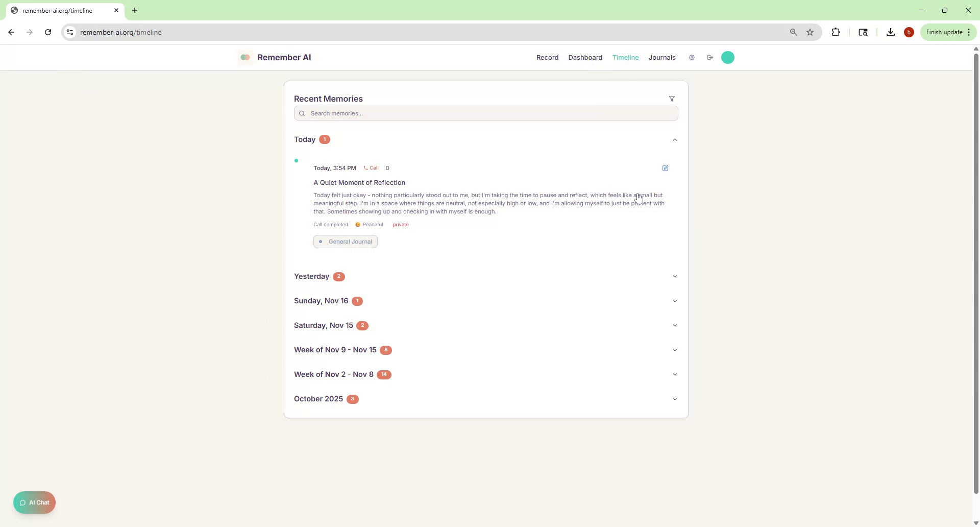The height and width of the screenshot is (527, 980).
Task: Collapse the Today section
Action: pos(675,139)
